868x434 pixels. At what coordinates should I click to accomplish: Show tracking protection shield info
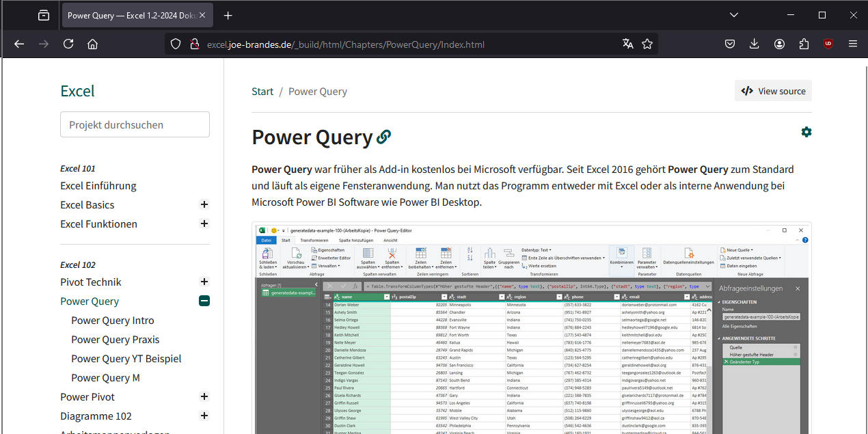[176, 44]
